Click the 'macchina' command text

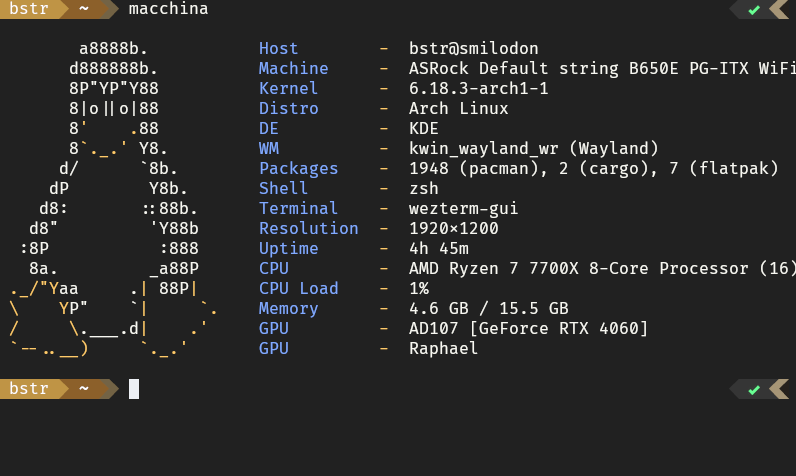click(169, 9)
